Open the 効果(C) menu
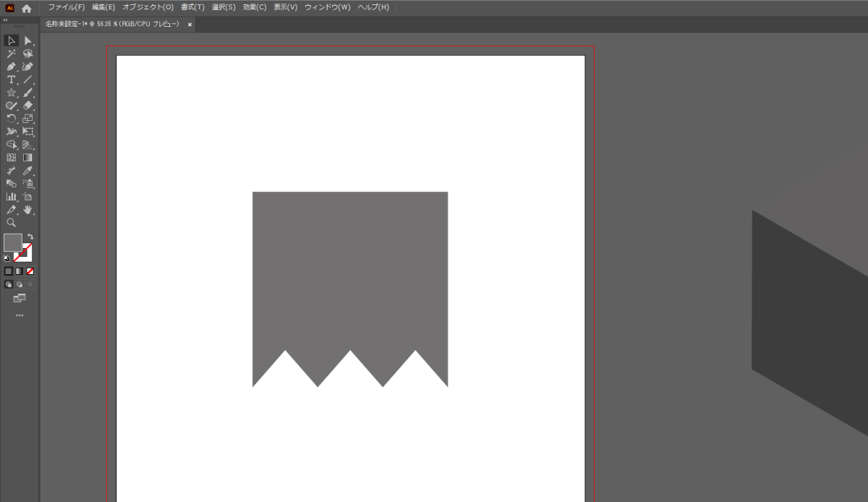This screenshot has height=502, width=868. [x=255, y=7]
